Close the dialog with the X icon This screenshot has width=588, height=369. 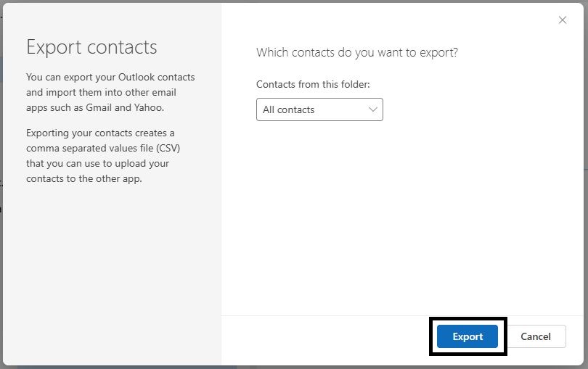pyautogui.click(x=562, y=20)
